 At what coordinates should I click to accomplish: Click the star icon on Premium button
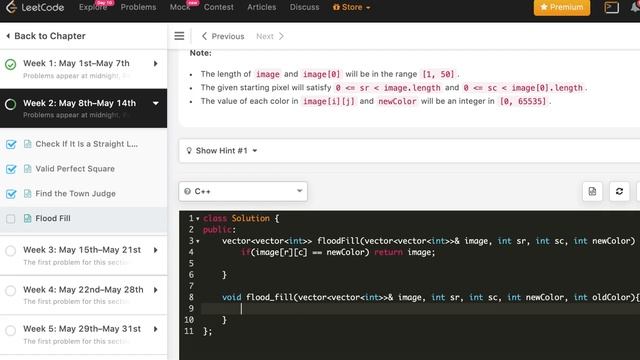(x=544, y=7)
